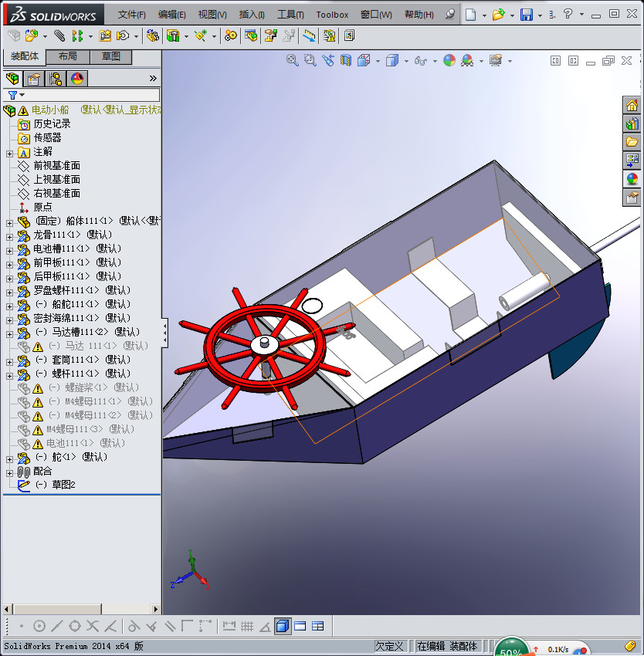Click the New Motion Study icon
This screenshot has height=656, width=644.
230,36
